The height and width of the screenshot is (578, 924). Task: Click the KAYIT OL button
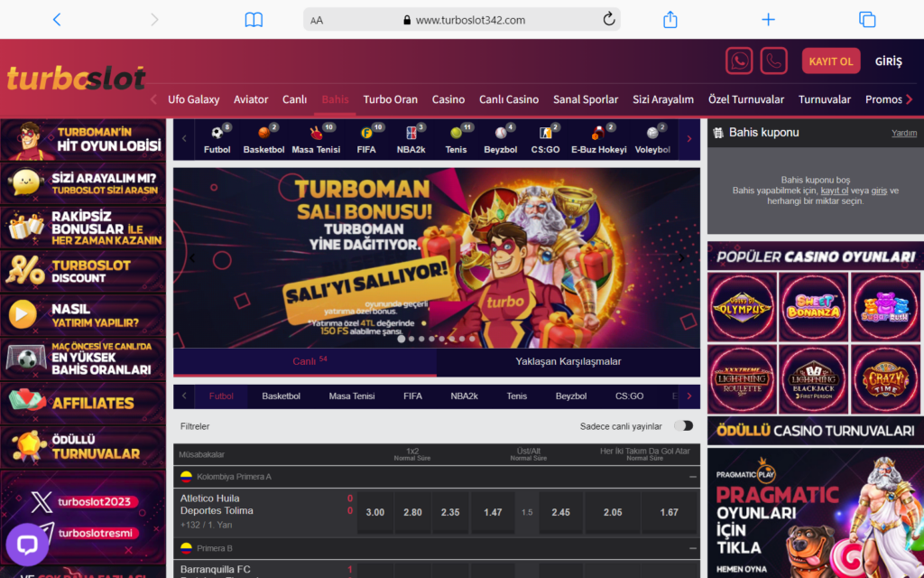[x=831, y=61]
